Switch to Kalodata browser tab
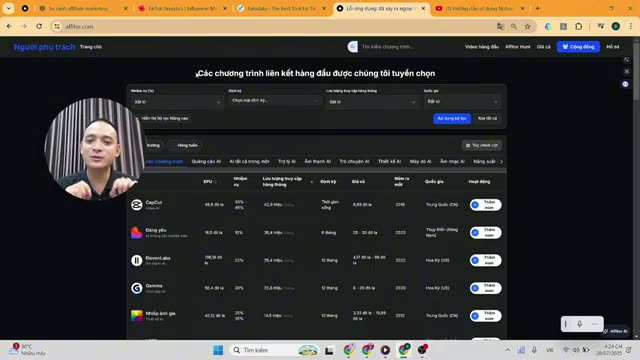The width and height of the screenshot is (640, 360). [282, 8]
